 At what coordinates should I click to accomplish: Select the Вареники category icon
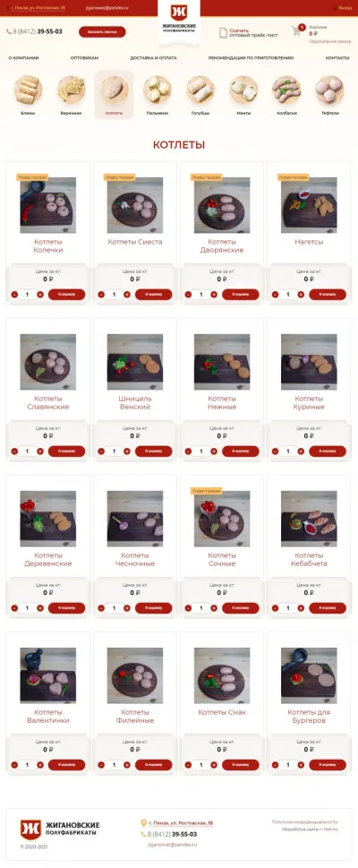(71, 90)
